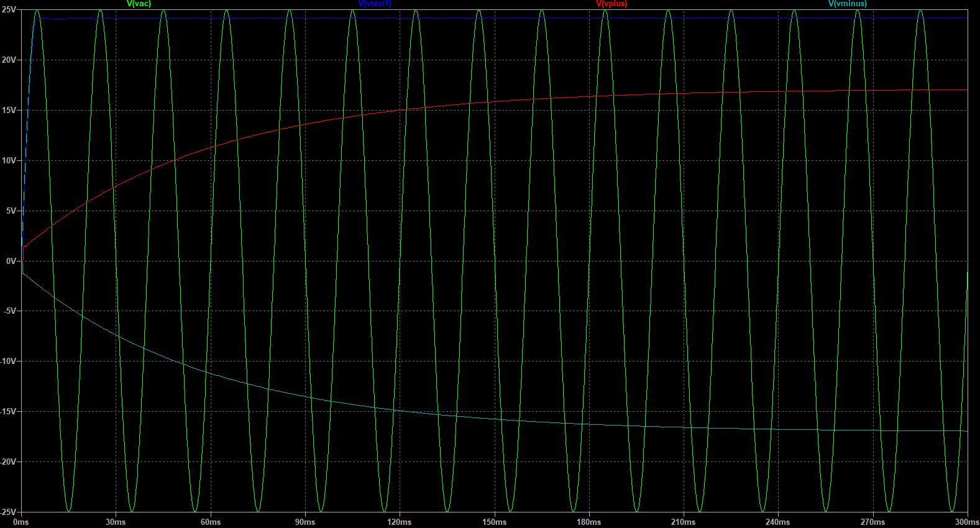Click the 300ms end of time axis
The width and height of the screenshot is (980, 528).
[x=966, y=522]
